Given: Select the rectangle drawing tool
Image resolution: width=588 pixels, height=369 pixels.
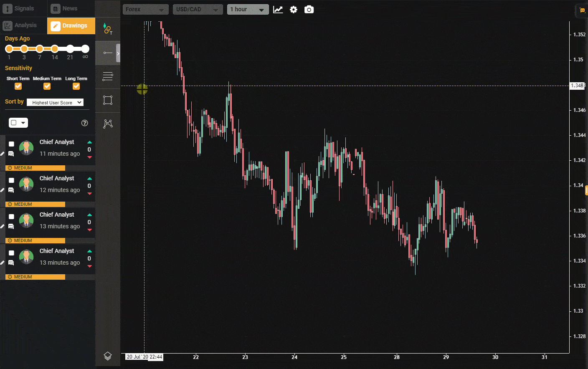Looking at the screenshot, I should [x=108, y=100].
